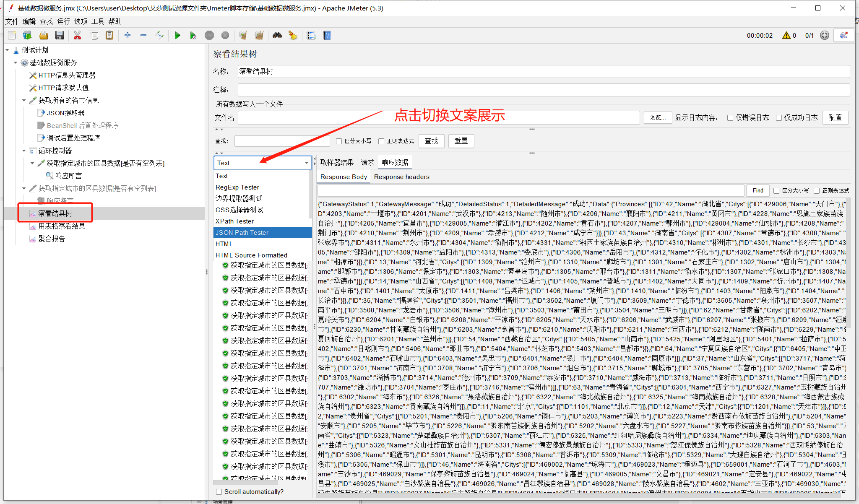Image resolution: width=859 pixels, height=504 pixels.
Task: Enable the 仅成功日志 checkbox
Action: [x=779, y=118]
